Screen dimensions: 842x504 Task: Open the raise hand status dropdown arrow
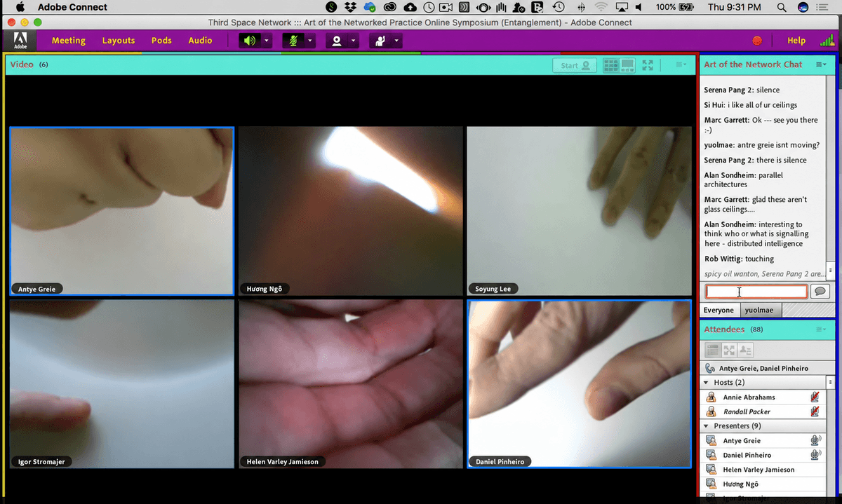pos(397,41)
